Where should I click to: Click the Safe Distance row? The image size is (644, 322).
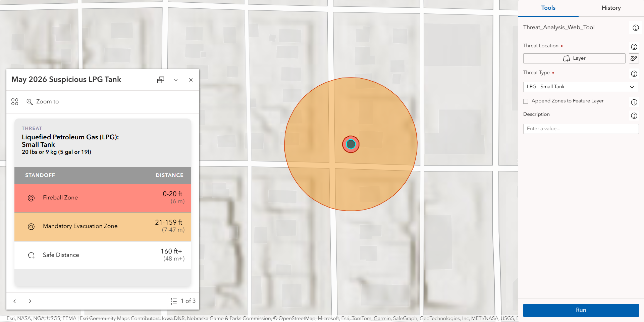[103, 255]
